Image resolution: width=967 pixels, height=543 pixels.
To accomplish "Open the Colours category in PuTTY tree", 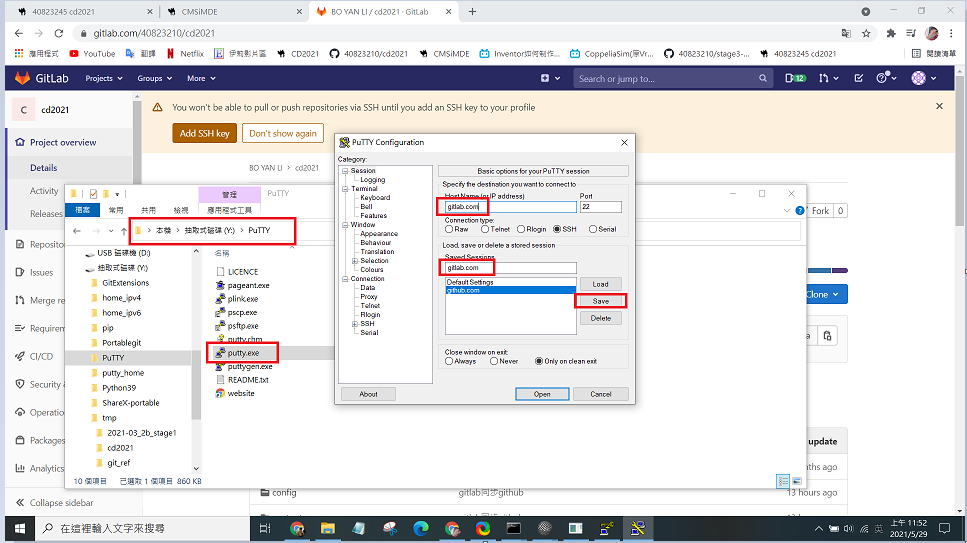I will [372, 270].
